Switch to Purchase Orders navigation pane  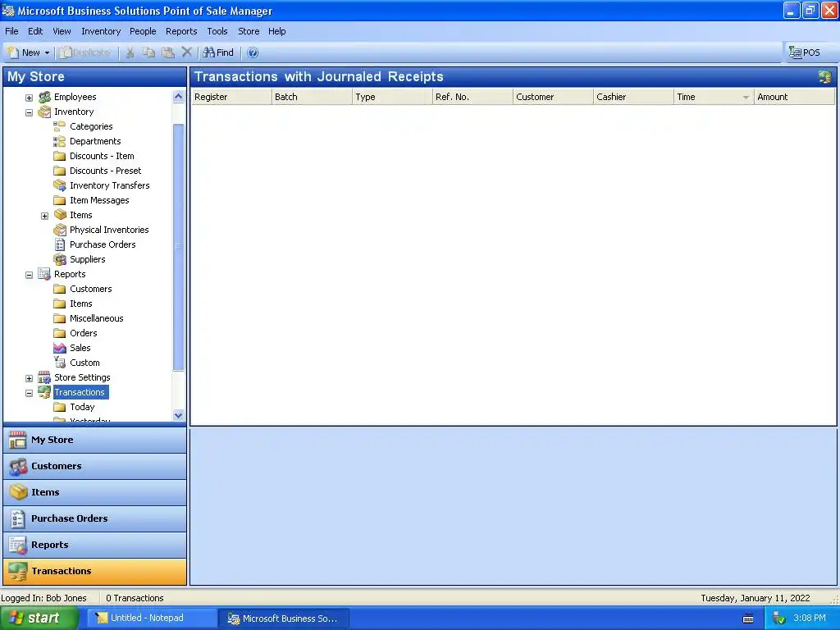pyautogui.click(x=95, y=518)
